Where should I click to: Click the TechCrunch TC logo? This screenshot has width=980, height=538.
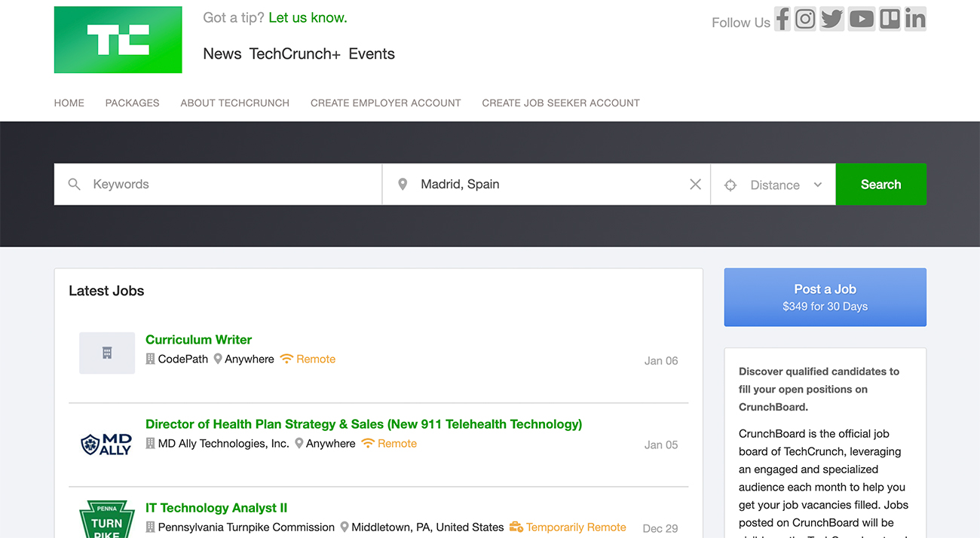(x=118, y=40)
